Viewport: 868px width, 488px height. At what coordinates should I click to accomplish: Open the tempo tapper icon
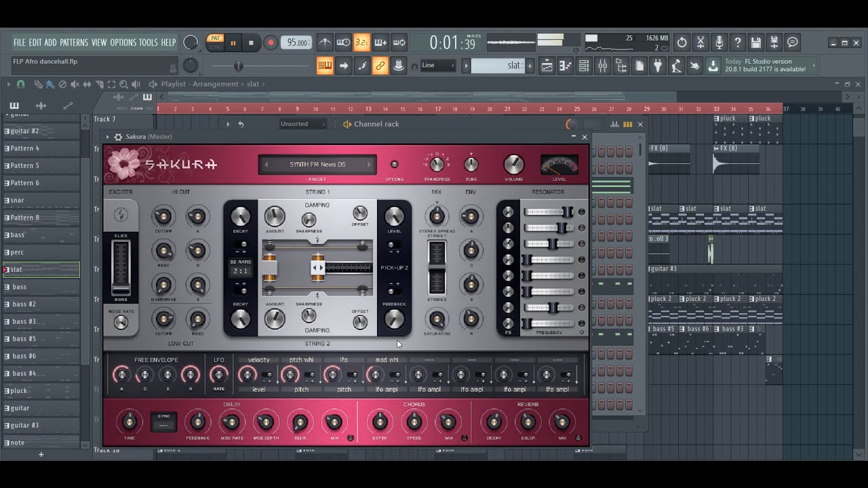pyautogui.click(x=676, y=66)
